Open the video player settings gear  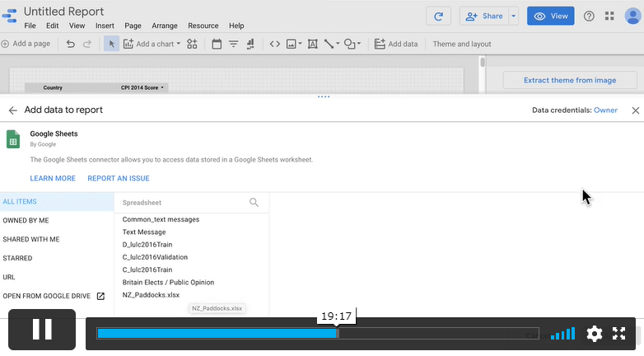pos(595,334)
